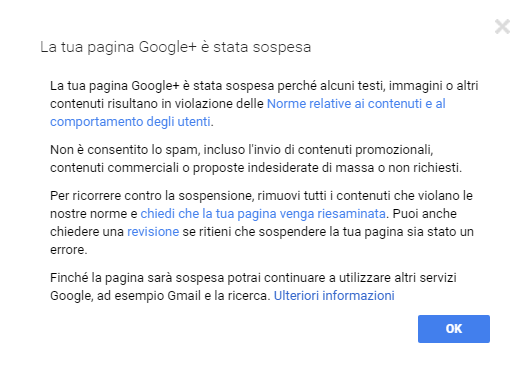Image resolution: width=530 pixels, height=378 pixels.
Task: Click the line 'contenuti commerciali o proposte indesiderate'
Action: click(256, 168)
